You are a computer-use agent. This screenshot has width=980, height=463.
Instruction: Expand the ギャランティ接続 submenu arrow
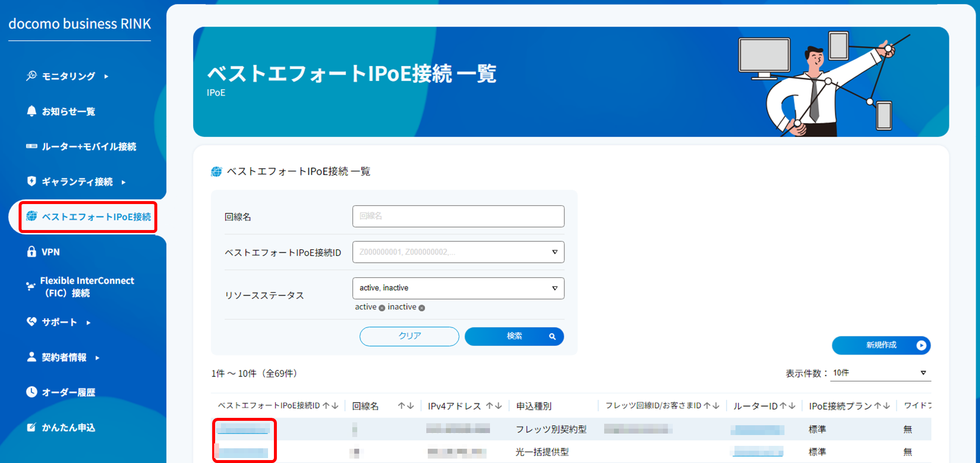[123, 182]
